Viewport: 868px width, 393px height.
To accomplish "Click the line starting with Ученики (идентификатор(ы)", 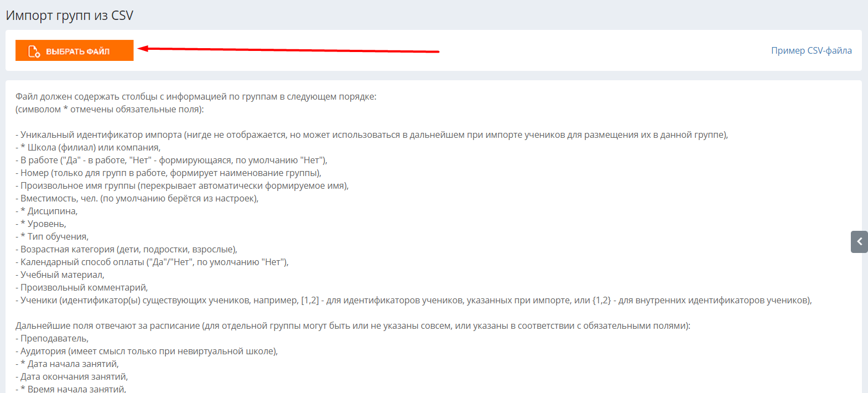I will tap(414, 300).
